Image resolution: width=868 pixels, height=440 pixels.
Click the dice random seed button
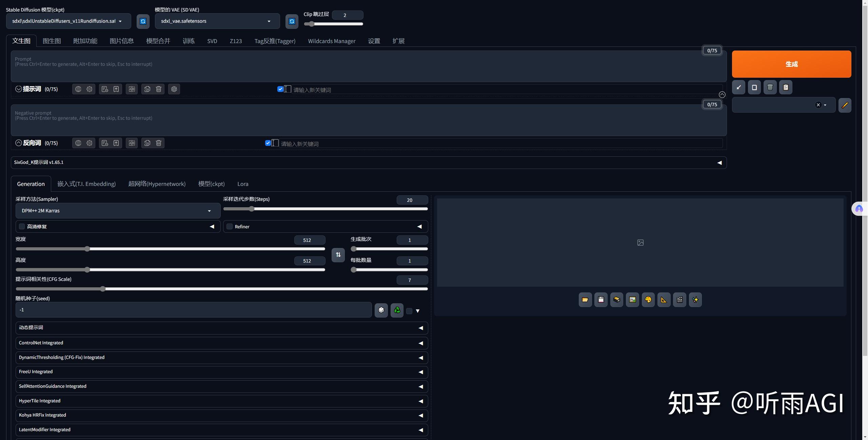[x=381, y=310]
